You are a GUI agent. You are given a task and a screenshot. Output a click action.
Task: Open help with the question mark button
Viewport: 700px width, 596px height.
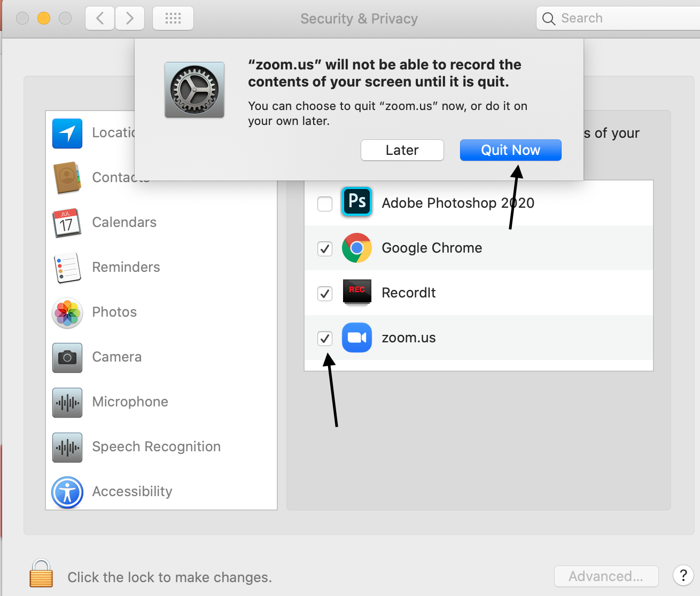click(x=683, y=576)
